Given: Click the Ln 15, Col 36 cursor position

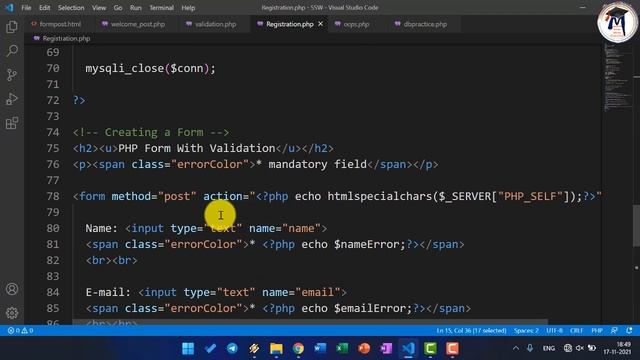Looking at the screenshot, I should tap(471, 331).
